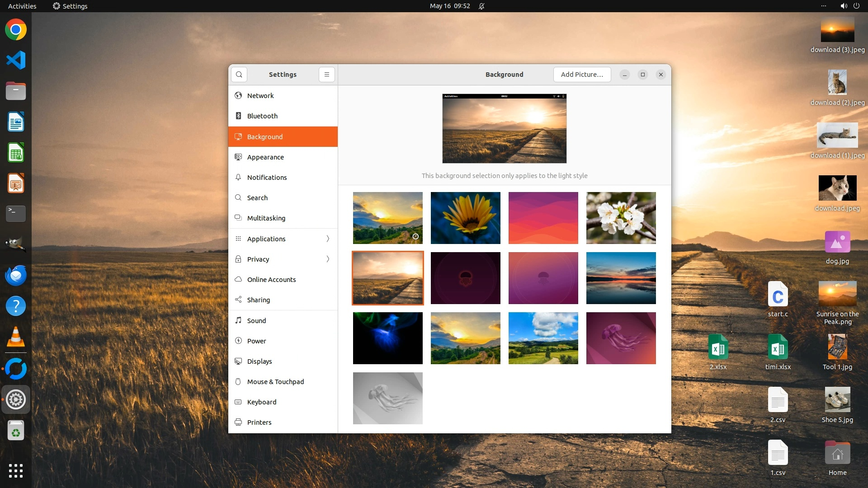868x488 pixels.
Task: Select the grey jellyfish wallpaper thumbnail
Action: 387,398
